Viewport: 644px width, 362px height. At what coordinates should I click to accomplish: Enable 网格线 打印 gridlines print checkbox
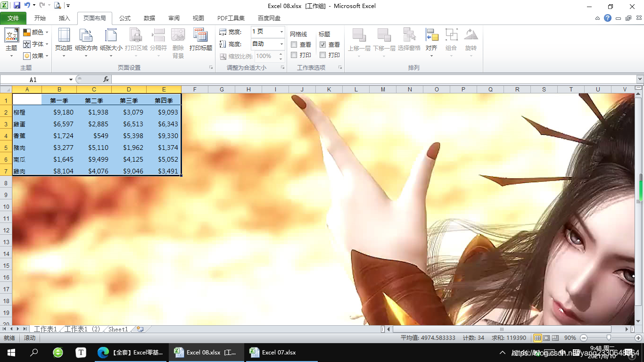[x=294, y=55]
